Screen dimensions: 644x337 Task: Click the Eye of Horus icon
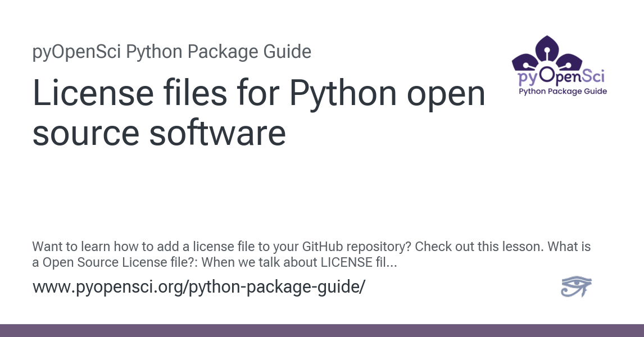(576, 286)
